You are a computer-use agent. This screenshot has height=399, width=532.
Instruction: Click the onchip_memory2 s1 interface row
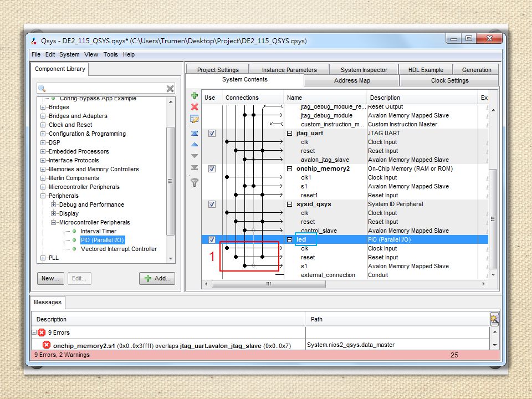tap(345, 186)
